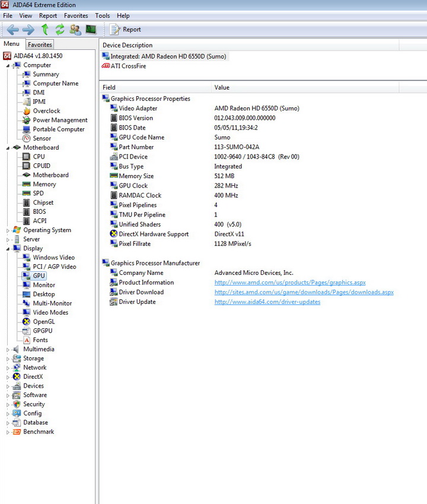Open the sites.amd.com driver downloads link
Image resolution: width=427 pixels, height=504 pixels.
pos(304,292)
